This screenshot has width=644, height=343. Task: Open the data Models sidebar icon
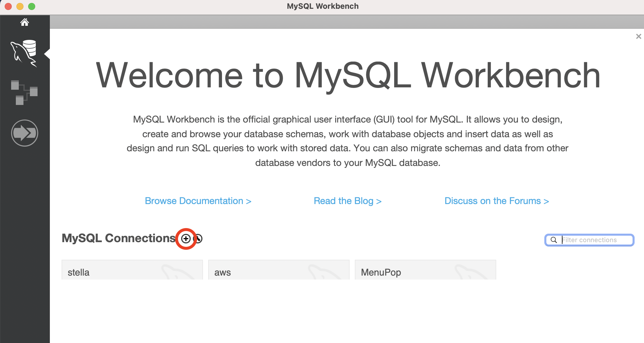click(x=24, y=93)
